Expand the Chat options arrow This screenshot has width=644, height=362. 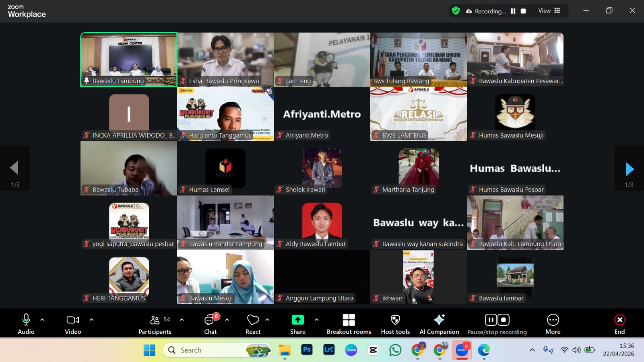coord(227,320)
